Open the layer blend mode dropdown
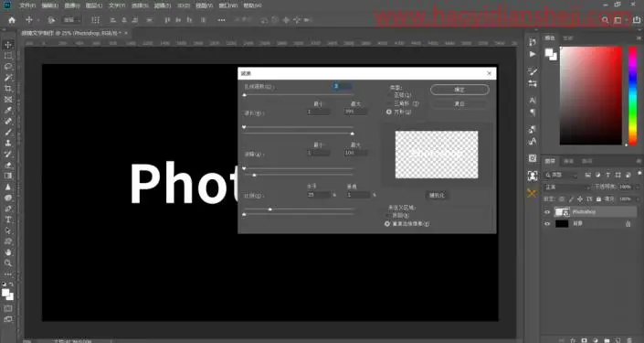This screenshot has height=343, width=644. tap(566, 188)
